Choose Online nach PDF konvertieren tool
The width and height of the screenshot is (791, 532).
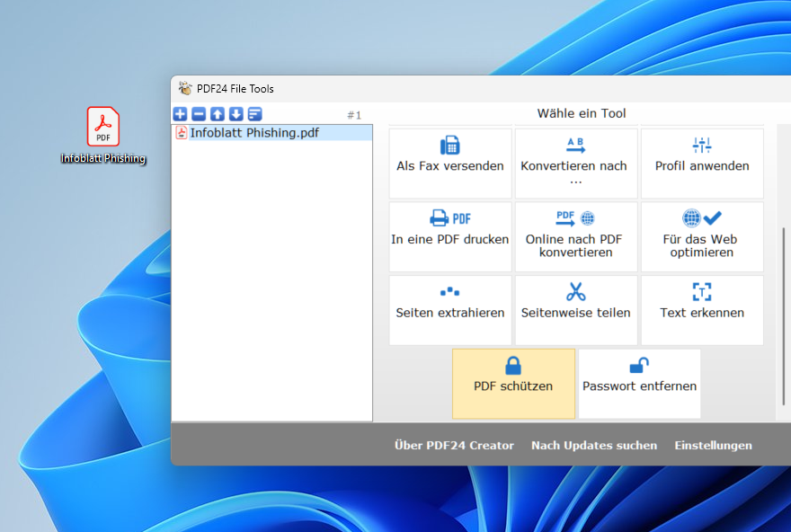tap(576, 237)
